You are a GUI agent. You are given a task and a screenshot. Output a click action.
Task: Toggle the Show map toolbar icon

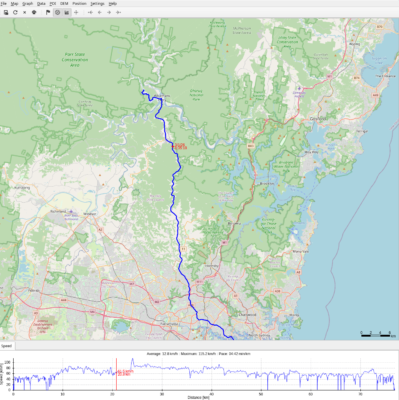(x=57, y=12)
